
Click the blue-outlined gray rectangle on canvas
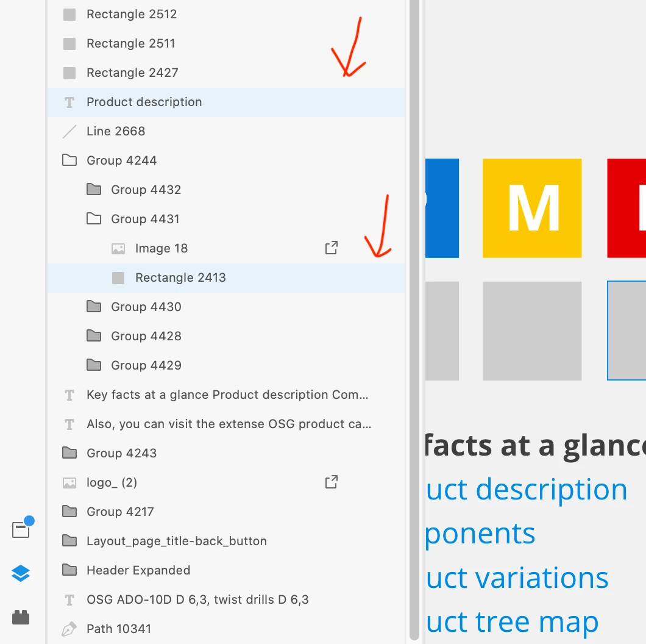click(626, 331)
